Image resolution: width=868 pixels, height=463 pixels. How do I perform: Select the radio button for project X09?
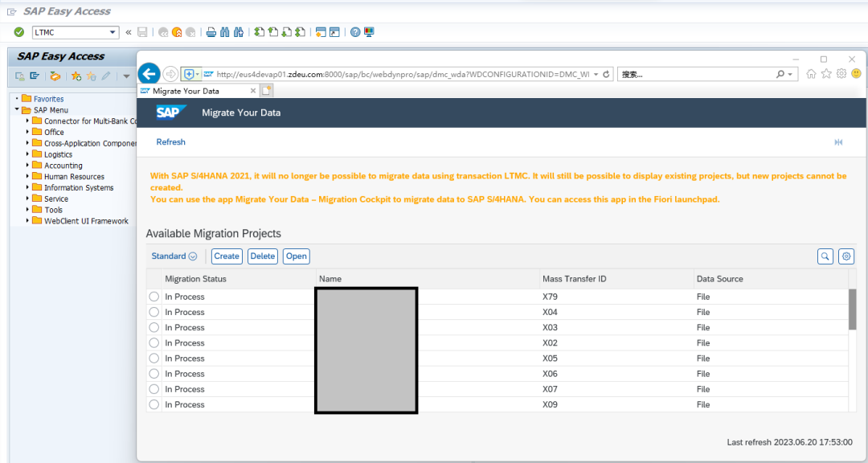pyautogui.click(x=154, y=405)
